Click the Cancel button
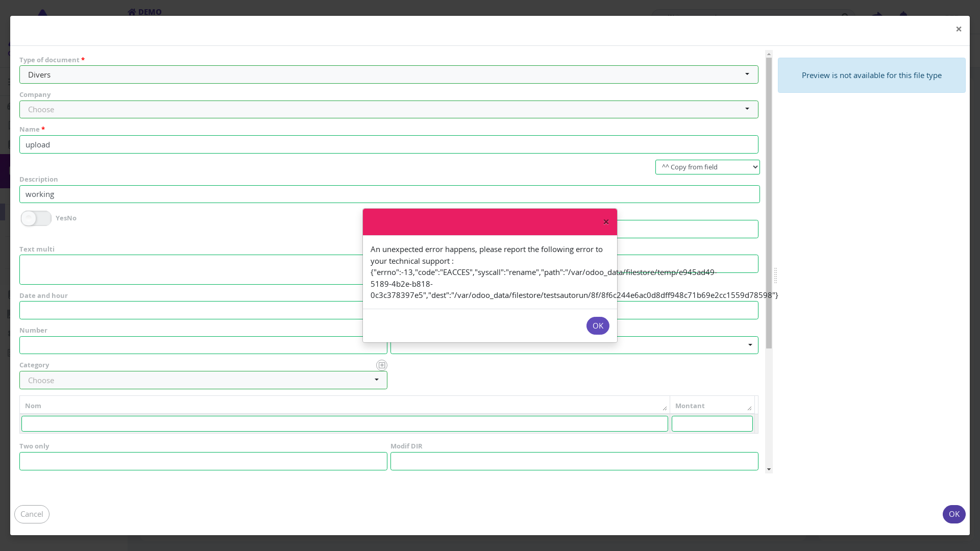Image resolution: width=980 pixels, height=551 pixels. (x=32, y=514)
